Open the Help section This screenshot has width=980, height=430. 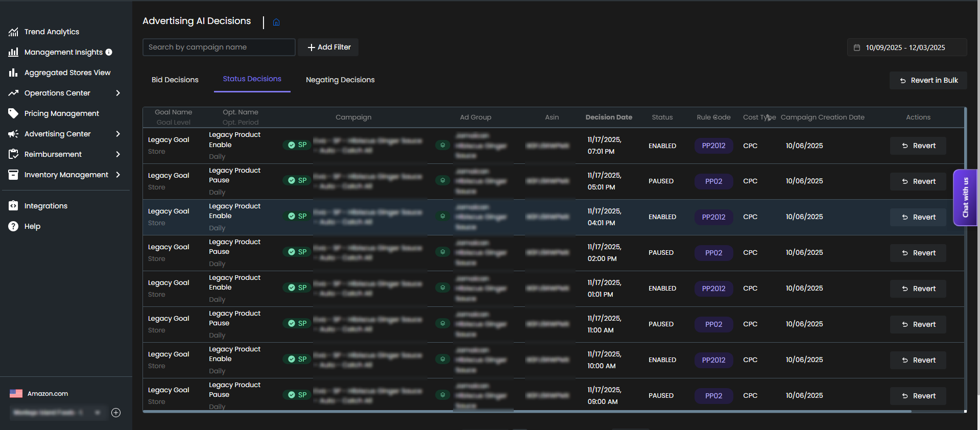click(32, 226)
